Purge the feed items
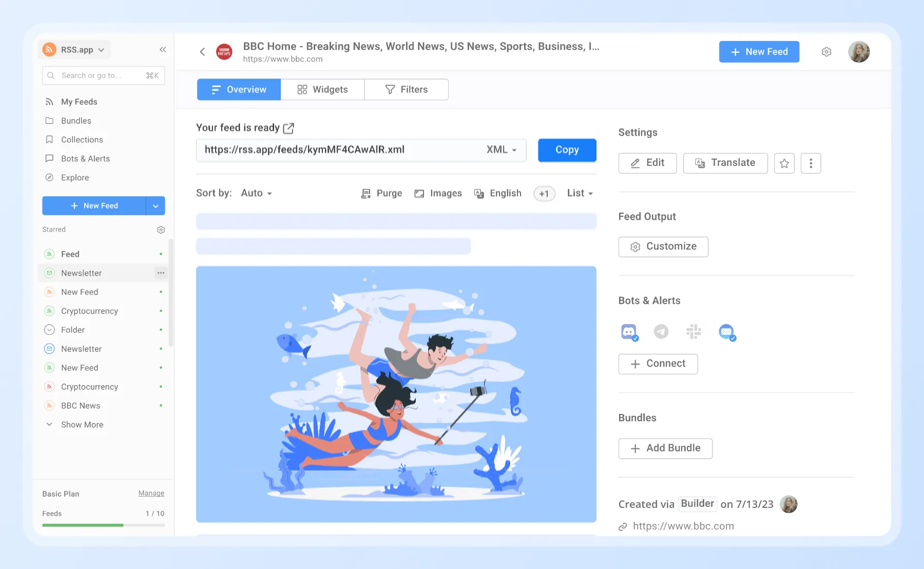 381,194
